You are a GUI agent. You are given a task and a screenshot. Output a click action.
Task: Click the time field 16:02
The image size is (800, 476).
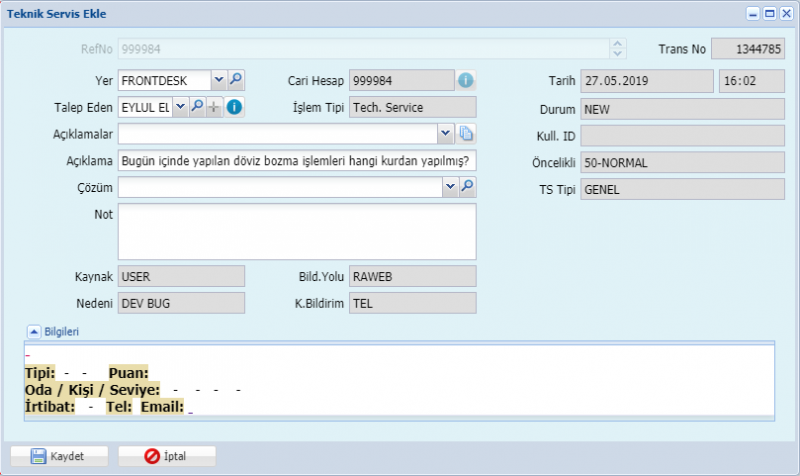click(x=752, y=81)
